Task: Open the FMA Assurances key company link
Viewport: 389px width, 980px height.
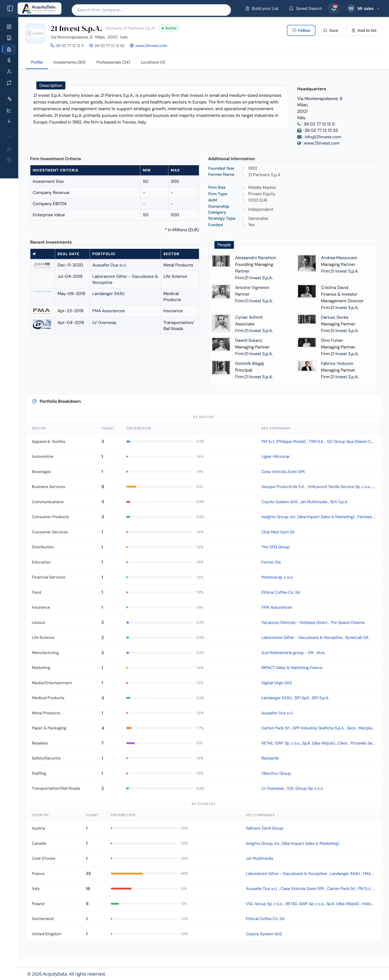Action: [x=276, y=608]
